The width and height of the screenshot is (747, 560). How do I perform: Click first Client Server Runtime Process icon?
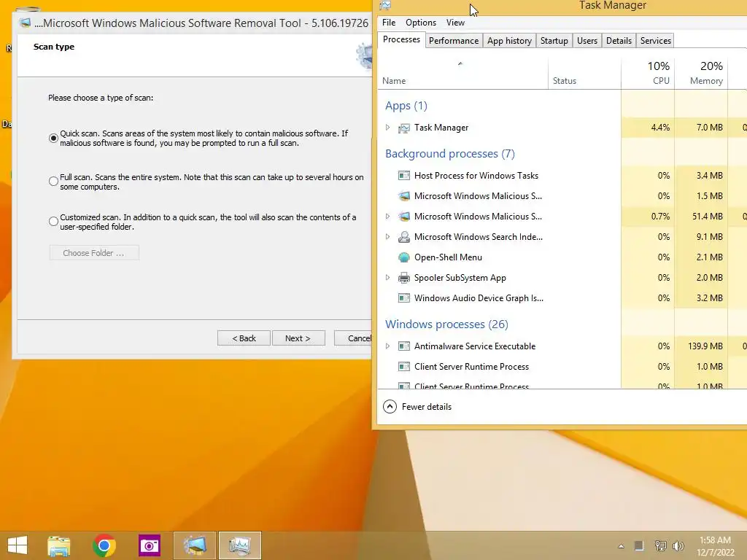tap(404, 367)
